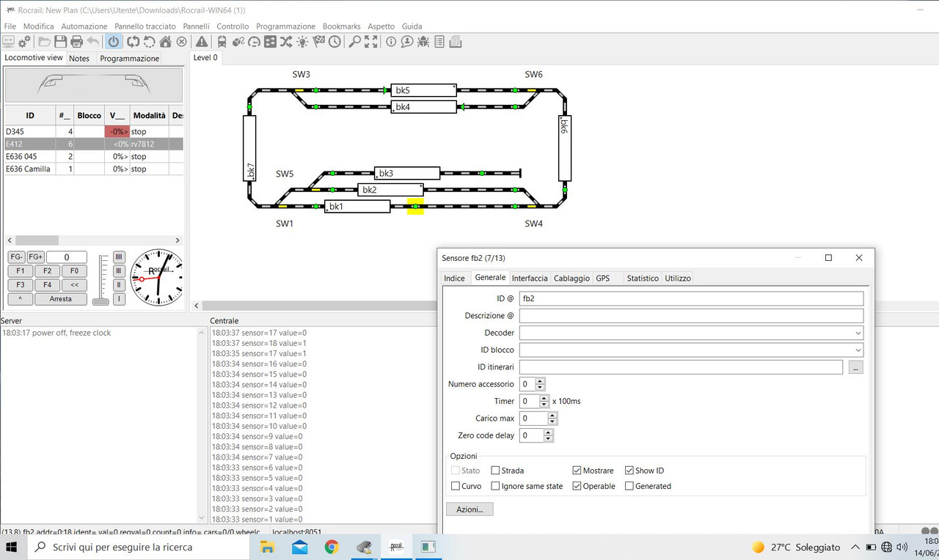939x560 pixels.
Task: Switch to the Cablaggio tab
Action: click(x=571, y=279)
